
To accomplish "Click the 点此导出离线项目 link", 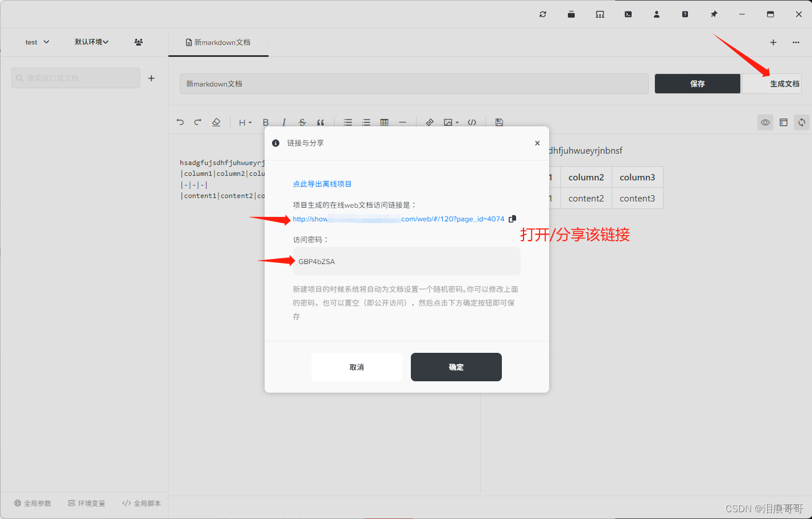I will click(x=321, y=183).
